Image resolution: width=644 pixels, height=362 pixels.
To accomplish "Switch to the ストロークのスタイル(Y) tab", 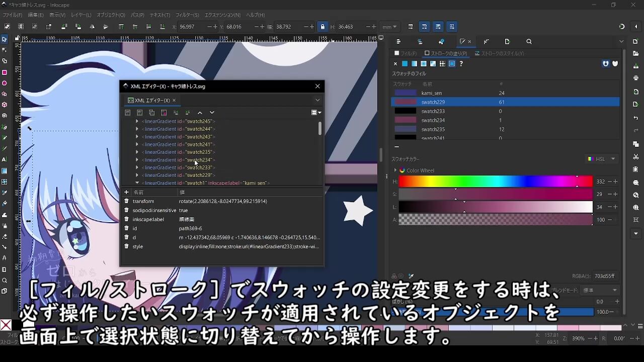I will click(499, 53).
